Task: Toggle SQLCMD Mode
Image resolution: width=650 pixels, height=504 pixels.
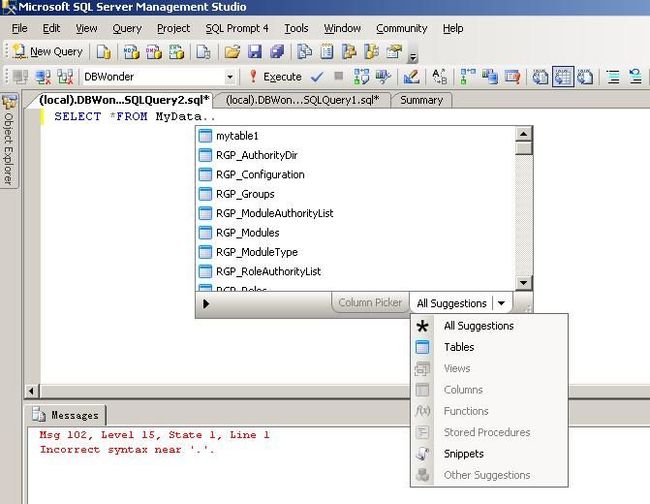Action: (x=512, y=77)
